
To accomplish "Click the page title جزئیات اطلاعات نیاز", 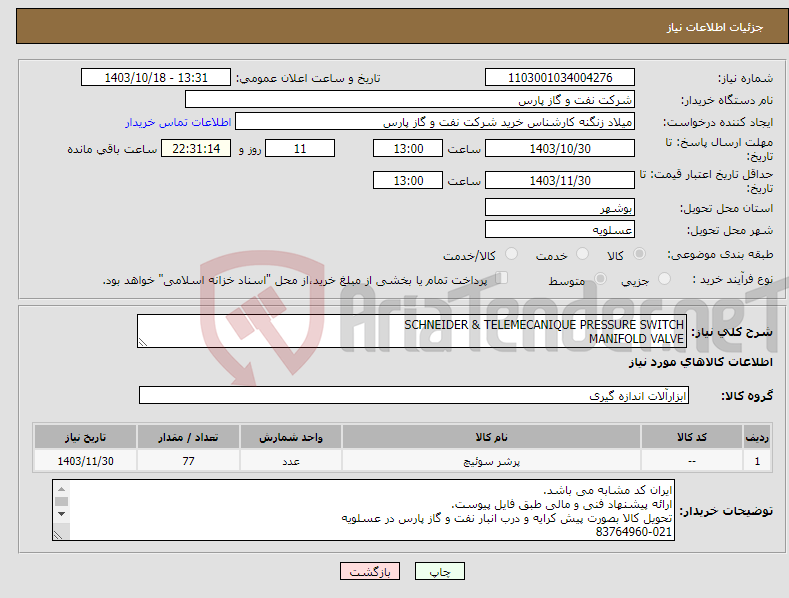I will 715,27.
